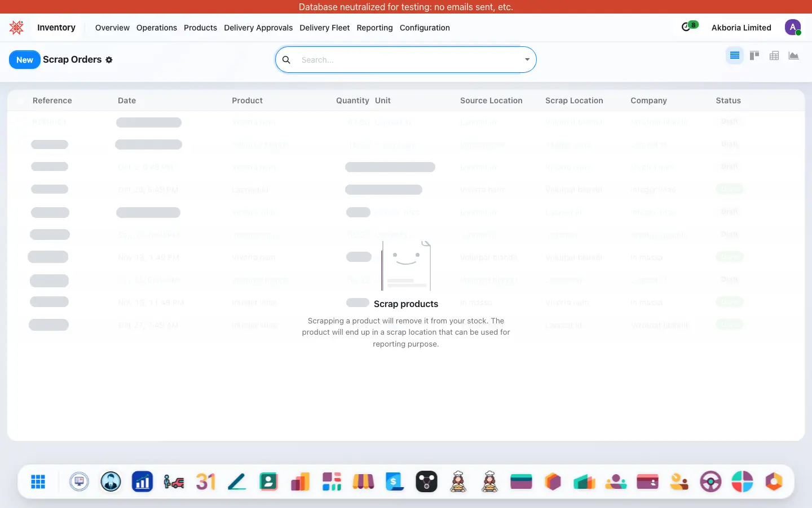Open the activities clock icon with badge
This screenshot has height=508, width=812.
point(689,27)
